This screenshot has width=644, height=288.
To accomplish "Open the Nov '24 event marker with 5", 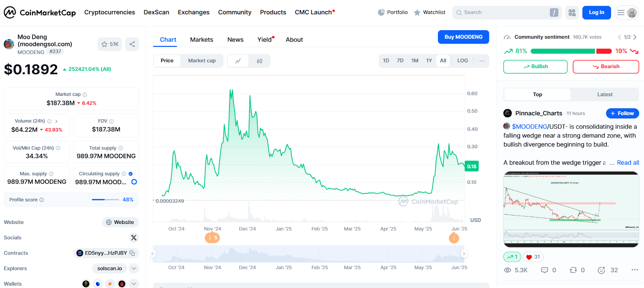I will tap(213, 238).
